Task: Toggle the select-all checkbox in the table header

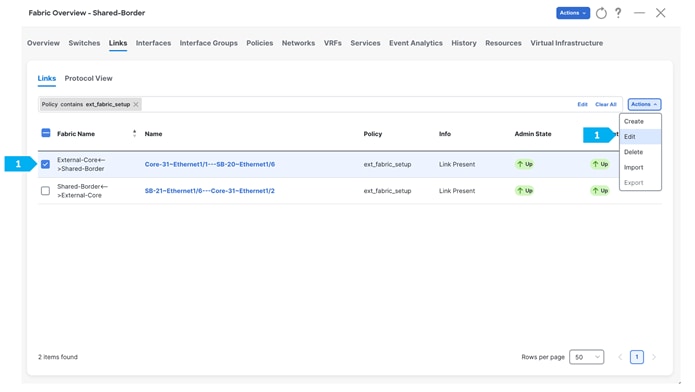Action: point(46,133)
